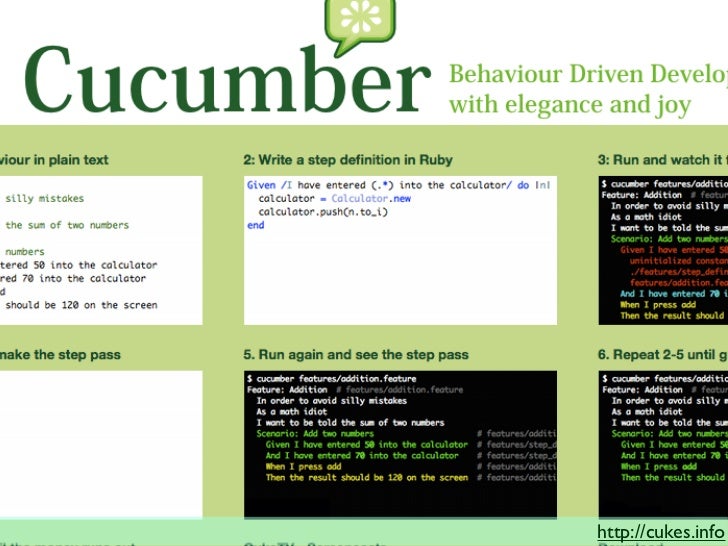Open the plain text feature code image
Viewport: 728px width, 546px height.
coord(101,250)
